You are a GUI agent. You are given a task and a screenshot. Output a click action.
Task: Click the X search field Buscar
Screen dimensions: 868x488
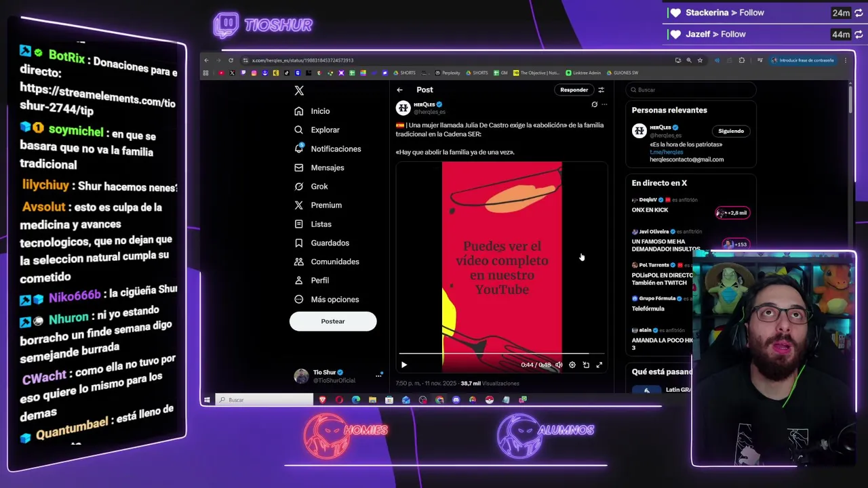(690, 89)
